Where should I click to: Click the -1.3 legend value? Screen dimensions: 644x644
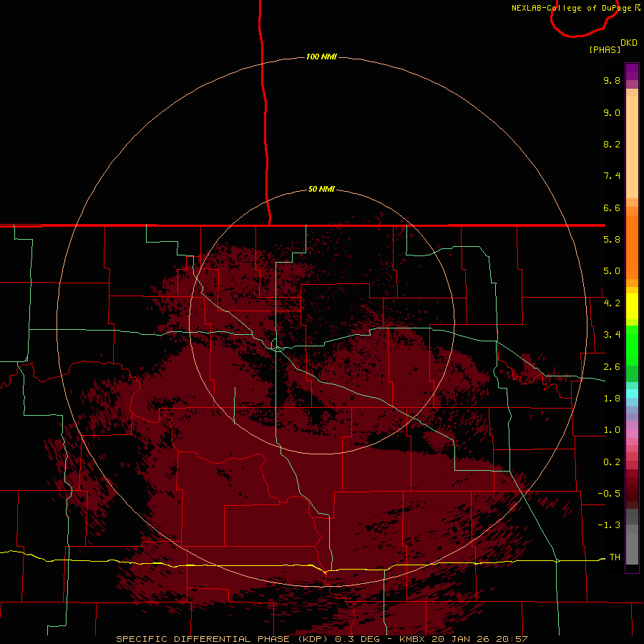[609, 525]
